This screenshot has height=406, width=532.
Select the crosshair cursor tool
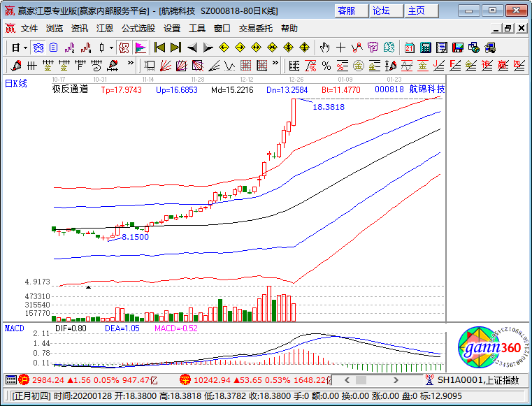(340, 48)
